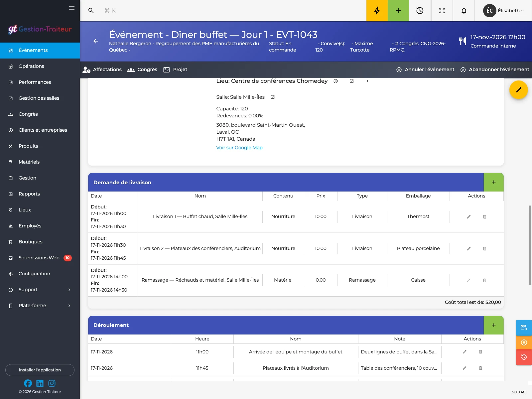Click Installer l'application button
The height and width of the screenshot is (399, 532).
(x=40, y=370)
